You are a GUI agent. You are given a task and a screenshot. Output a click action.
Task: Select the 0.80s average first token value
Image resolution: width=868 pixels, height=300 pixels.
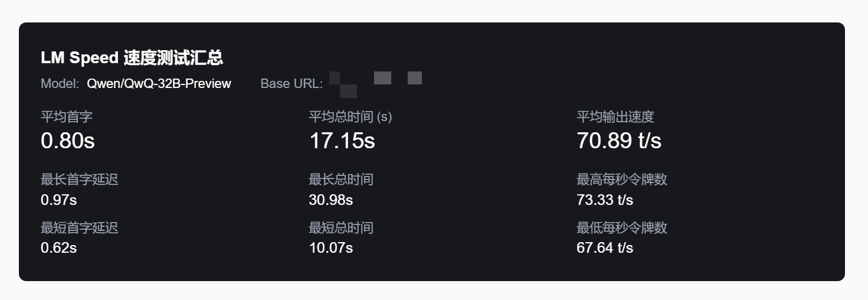(x=68, y=141)
